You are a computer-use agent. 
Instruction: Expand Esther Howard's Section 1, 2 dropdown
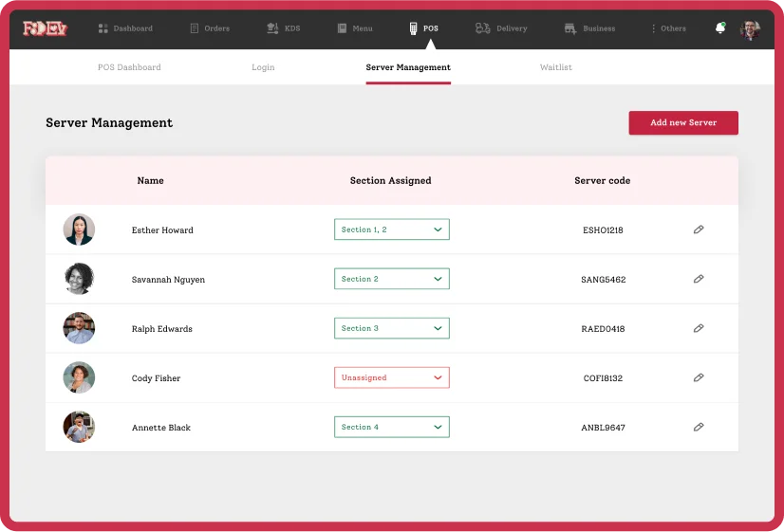tap(391, 229)
